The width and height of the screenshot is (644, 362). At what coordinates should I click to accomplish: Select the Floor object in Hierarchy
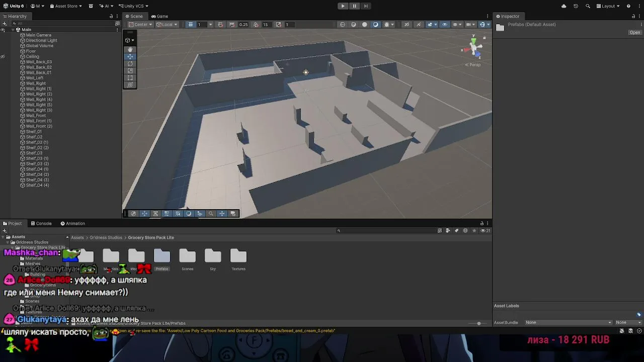point(31,51)
